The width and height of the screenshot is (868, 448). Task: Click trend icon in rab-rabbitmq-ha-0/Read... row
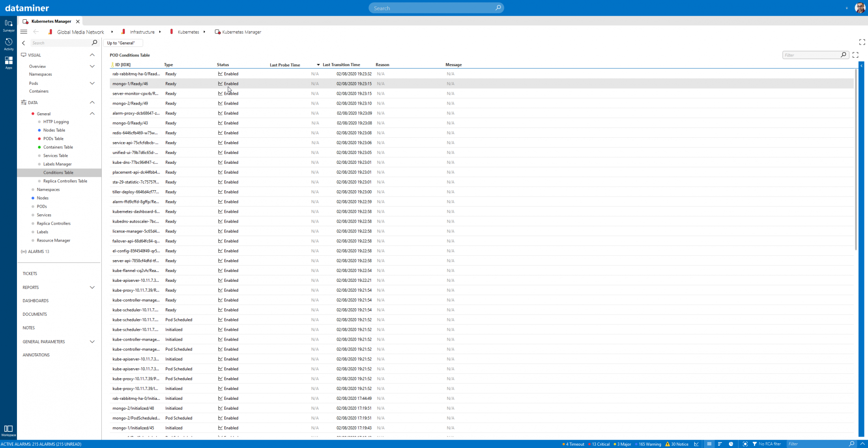(x=220, y=74)
